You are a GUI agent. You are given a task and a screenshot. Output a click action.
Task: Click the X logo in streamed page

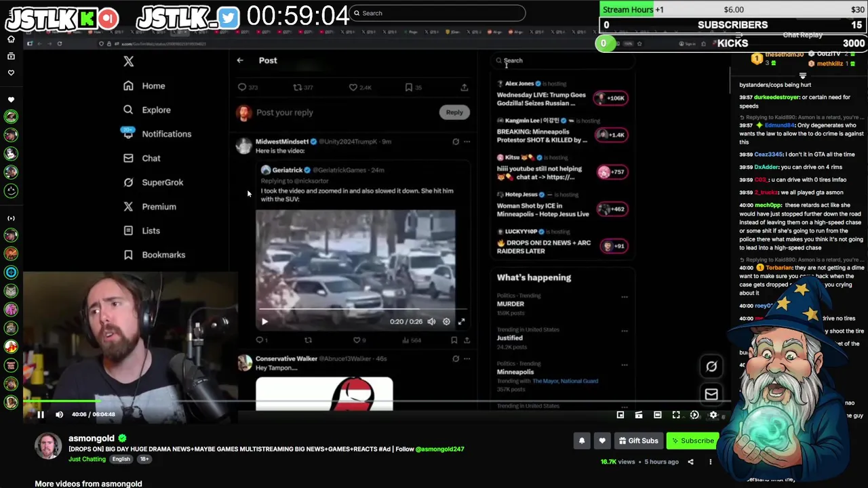(129, 61)
